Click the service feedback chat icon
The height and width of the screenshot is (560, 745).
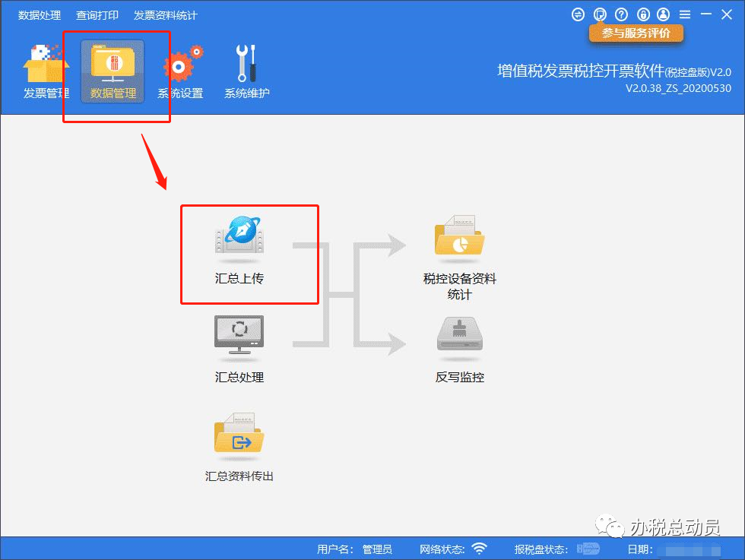(x=600, y=14)
